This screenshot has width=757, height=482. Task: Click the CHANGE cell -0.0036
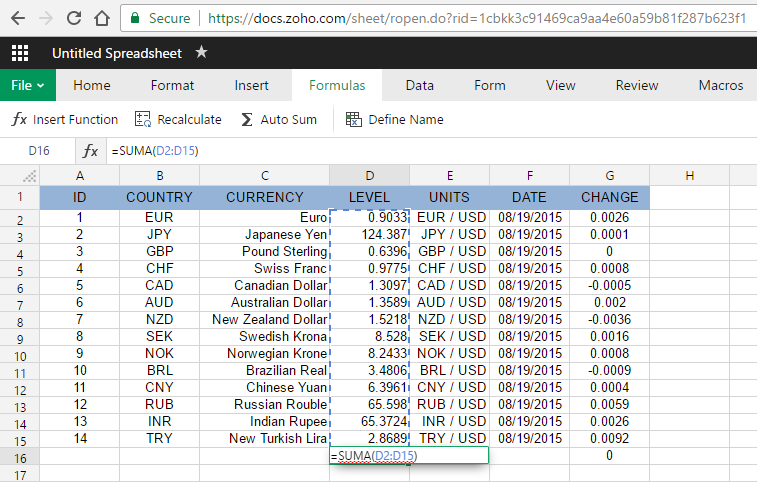pyautogui.click(x=610, y=320)
